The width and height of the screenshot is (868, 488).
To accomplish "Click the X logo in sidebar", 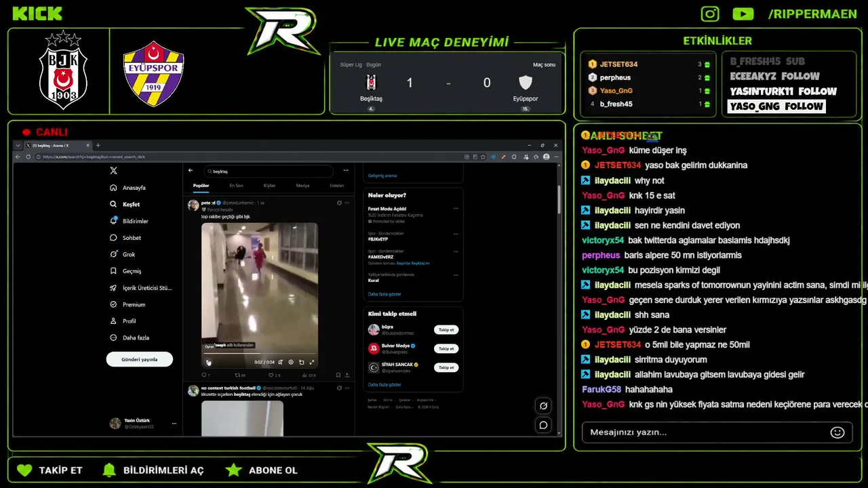I will pyautogui.click(x=114, y=171).
